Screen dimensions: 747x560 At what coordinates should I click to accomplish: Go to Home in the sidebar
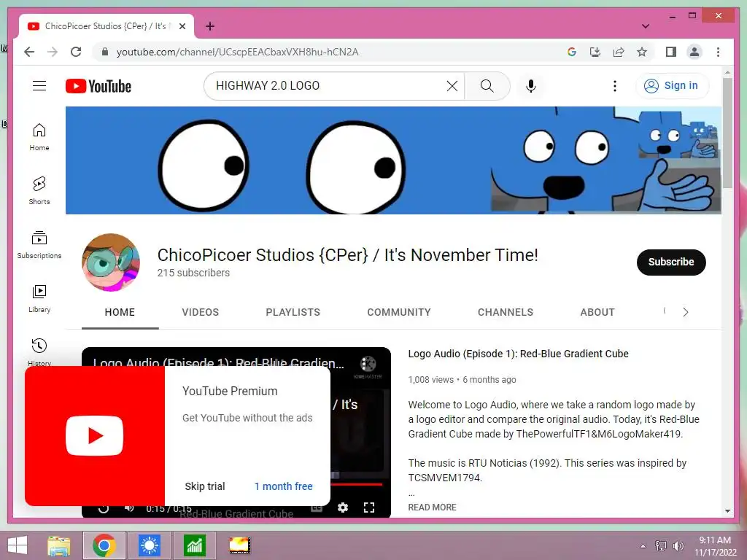pyautogui.click(x=39, y=137)
